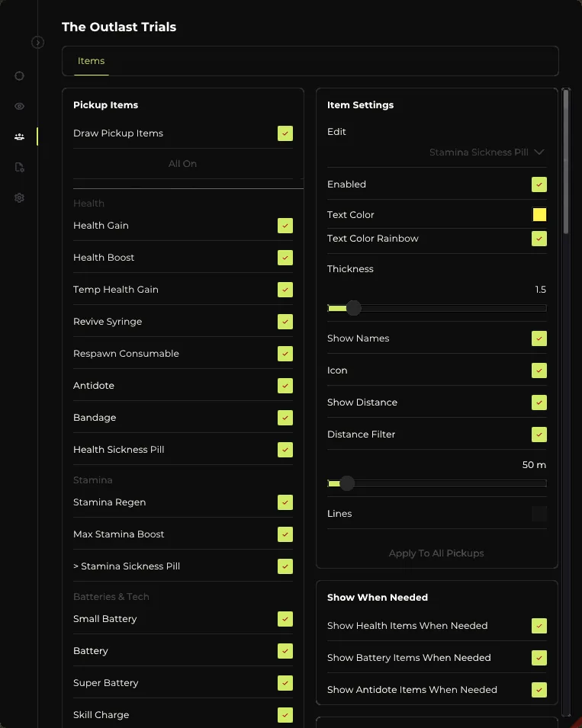Select the Stamina Regen item label
The height and width of the screenshot is (728, 582).
pyautogui.click(x=109, y=502)
